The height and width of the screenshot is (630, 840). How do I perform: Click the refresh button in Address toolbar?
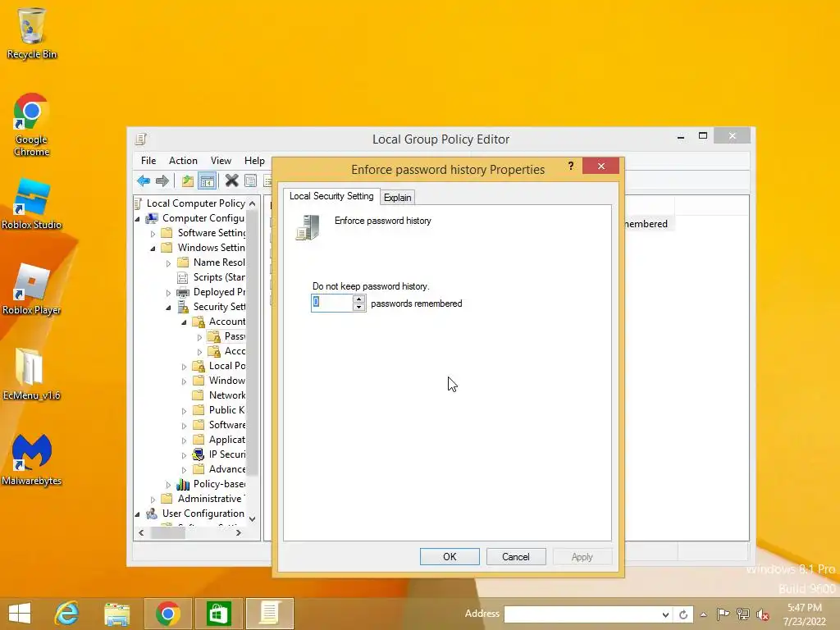[683, 614]
